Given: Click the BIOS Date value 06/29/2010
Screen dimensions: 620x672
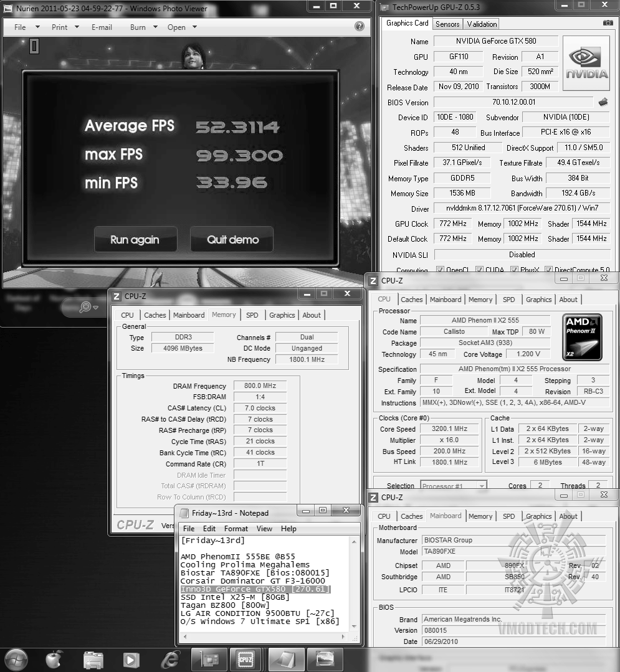Looking at the screenshot, I should point(513,641).
